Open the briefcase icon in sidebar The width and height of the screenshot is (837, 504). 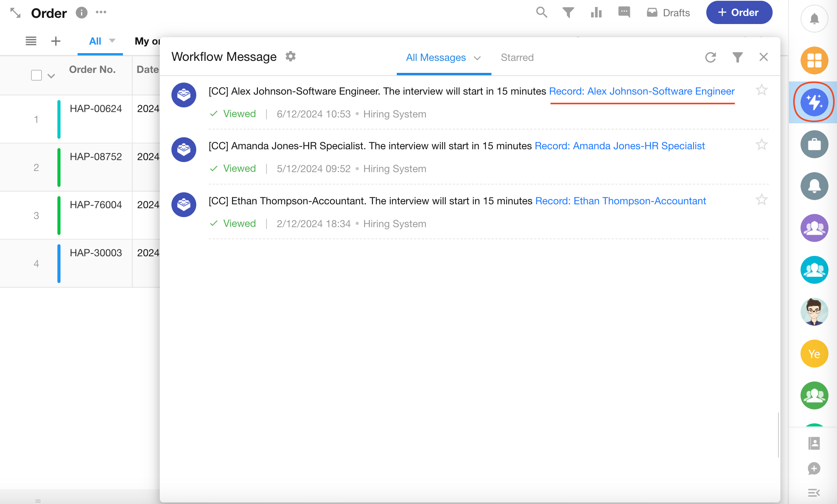(x=814, y=144)
